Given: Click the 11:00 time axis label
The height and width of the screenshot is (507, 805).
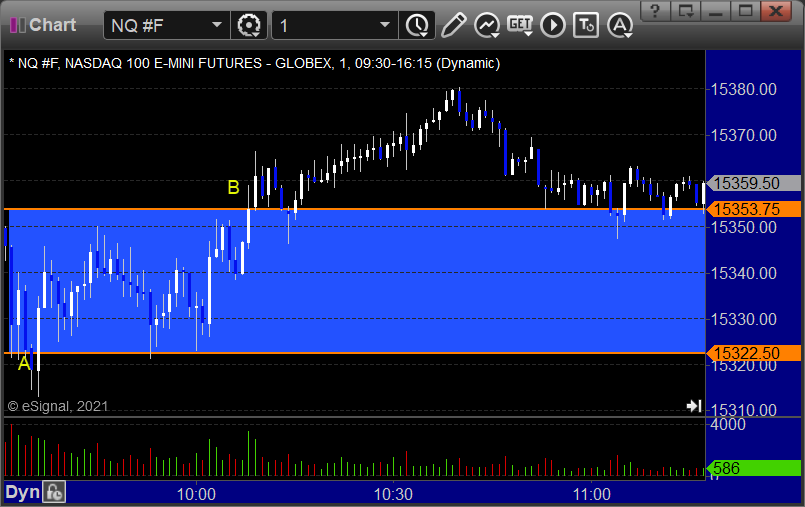Looking at the screenshot, I should 591,494.
